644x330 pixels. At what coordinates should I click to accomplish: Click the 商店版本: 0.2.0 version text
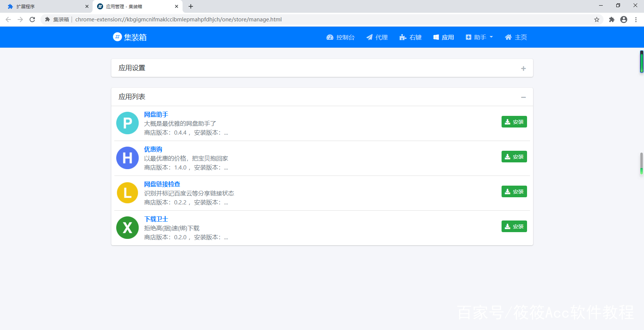tap(165, 237)
